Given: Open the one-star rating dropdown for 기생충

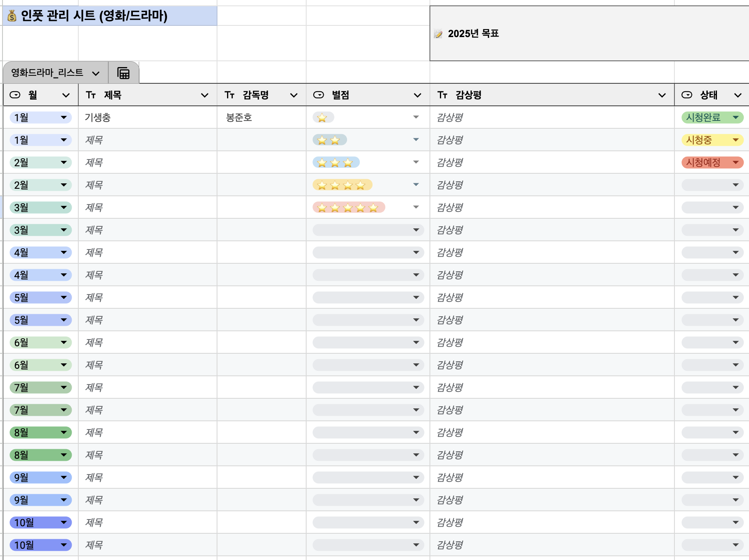Looking at the screenshot, I should pos(416,117).
